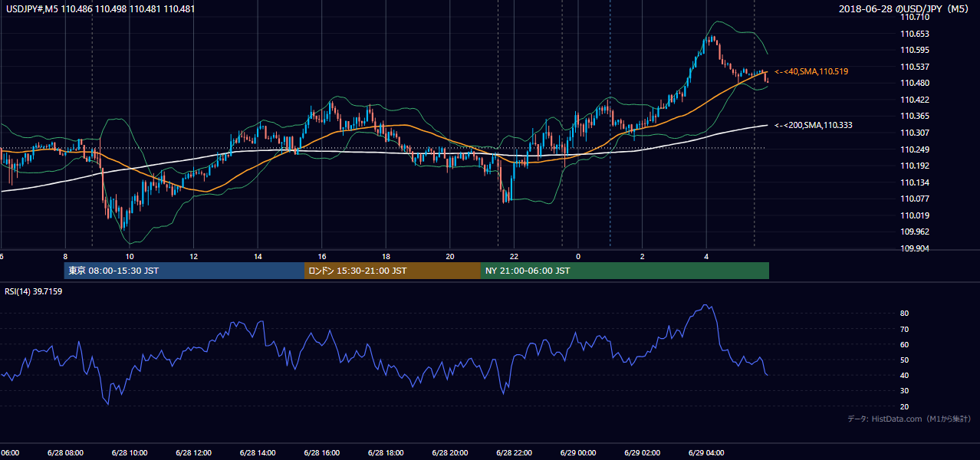This screenshot has height=460, width=980.
Task: Click RSI axis level 80
Action: [x=904, y=314]
